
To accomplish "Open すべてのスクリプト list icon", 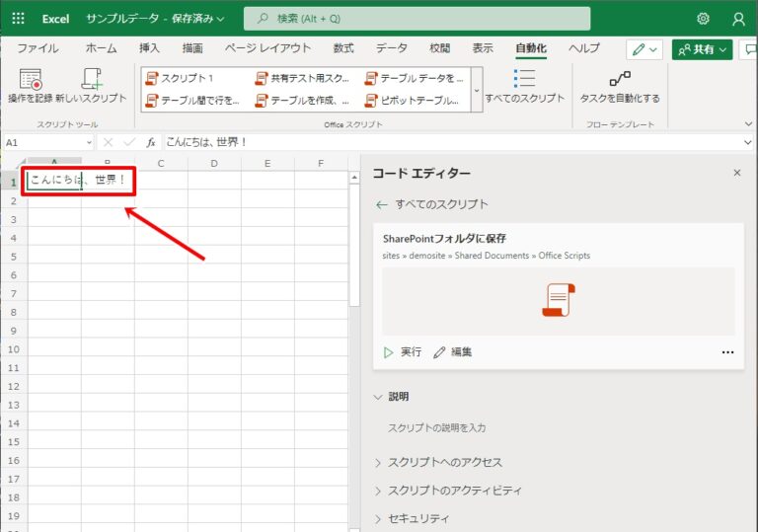I will pos(524,78).
